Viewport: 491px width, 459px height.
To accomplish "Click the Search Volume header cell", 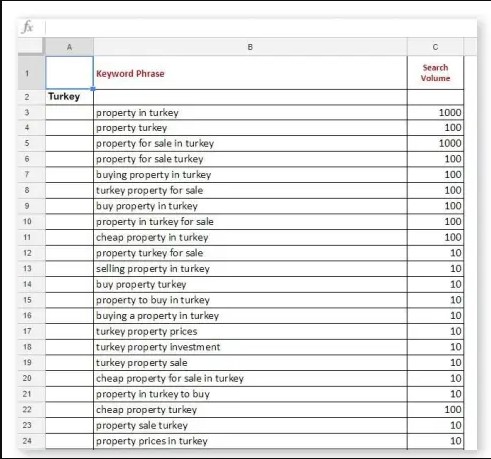I will click(435, 73).
